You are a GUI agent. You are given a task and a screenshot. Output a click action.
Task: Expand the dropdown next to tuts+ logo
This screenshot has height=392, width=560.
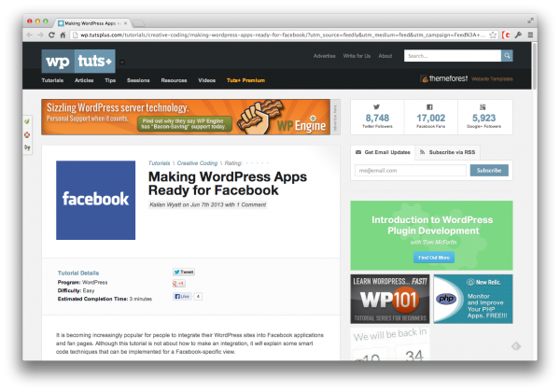pos(122,63)
